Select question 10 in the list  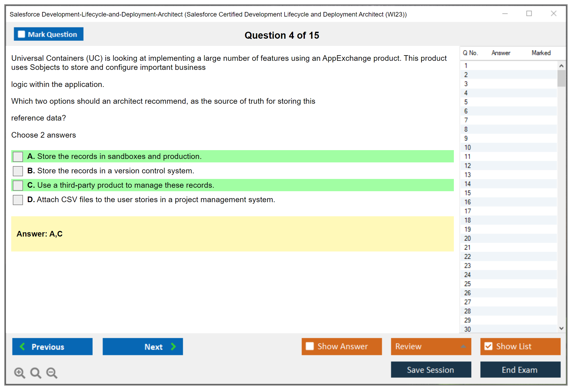point(467,147)
